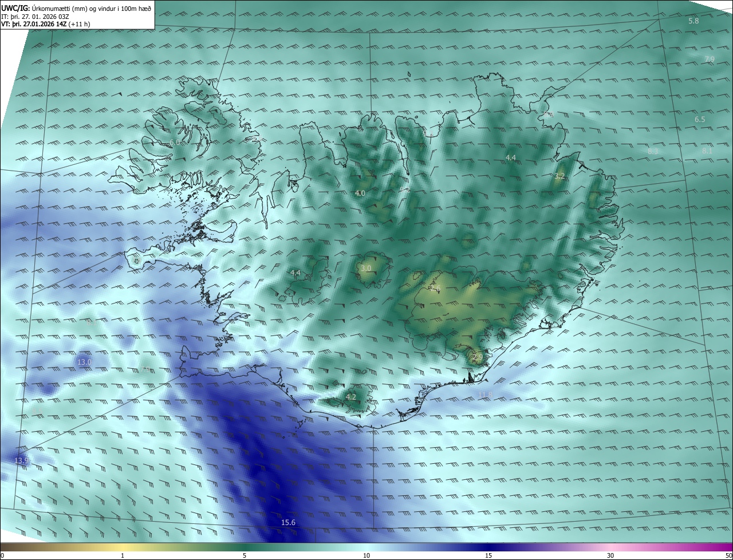This screenshot has width=733, height=560.
Task: Click the 8.1 value label
Action: [707, 151]
